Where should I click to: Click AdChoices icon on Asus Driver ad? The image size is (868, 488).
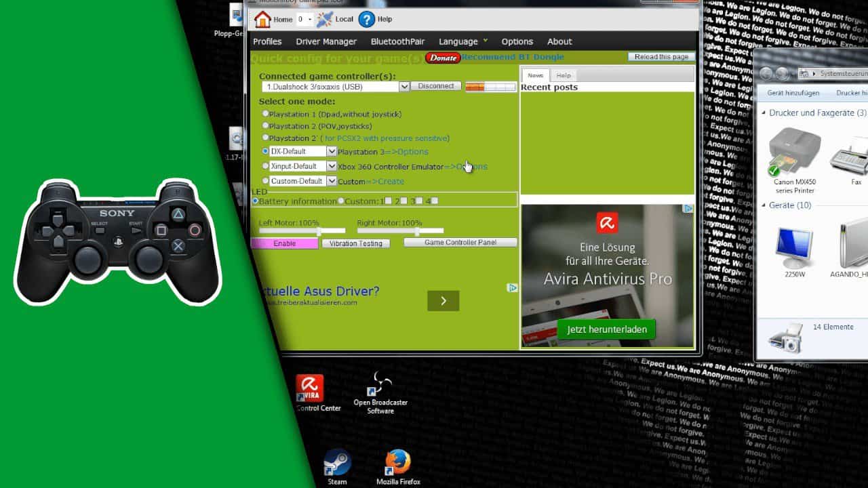(513, 288)
